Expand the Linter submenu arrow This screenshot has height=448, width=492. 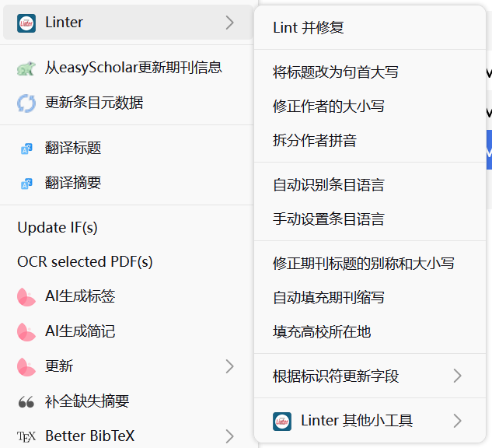(x=229, y=23)
